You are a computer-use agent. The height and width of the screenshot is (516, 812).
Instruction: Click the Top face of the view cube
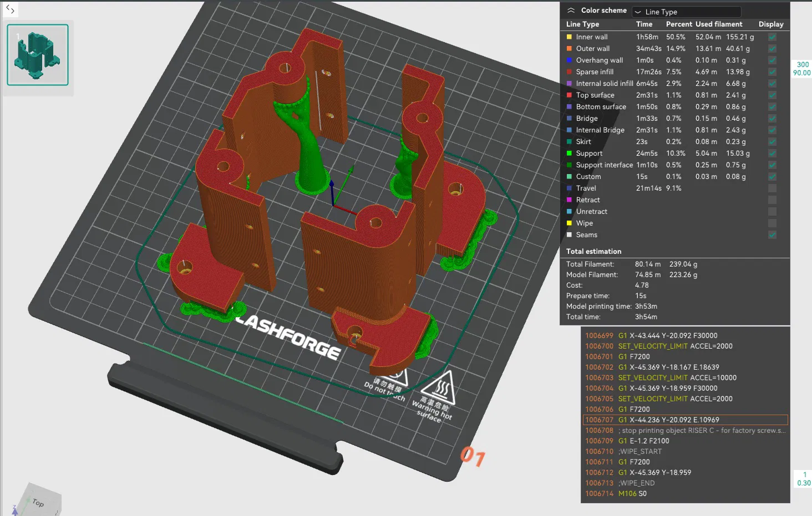pos(38,502)
